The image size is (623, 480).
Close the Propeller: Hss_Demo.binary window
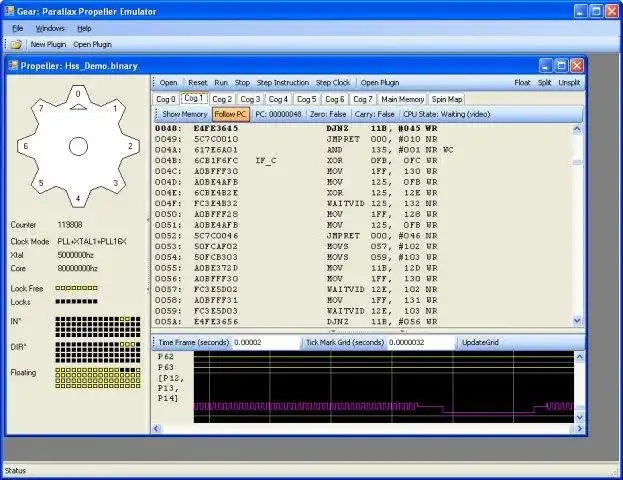(x=577, y=66)
